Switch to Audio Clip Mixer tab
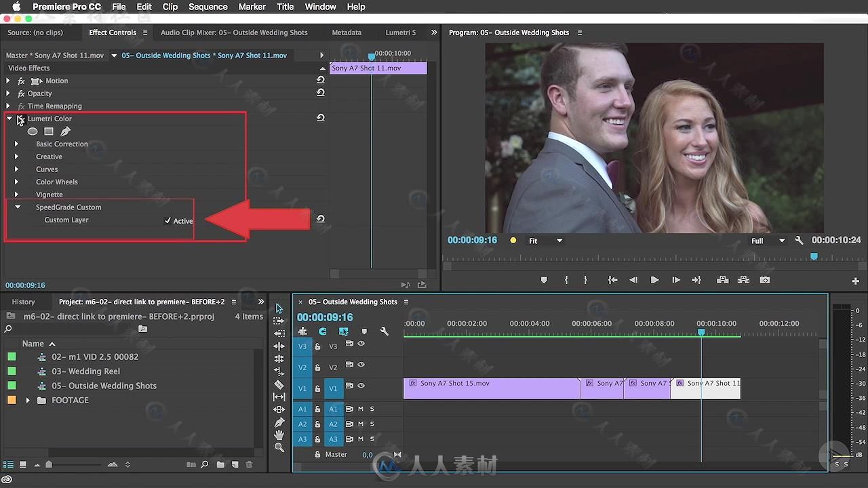This screenshot has width=868, height=488. click(x=234, y=33)
